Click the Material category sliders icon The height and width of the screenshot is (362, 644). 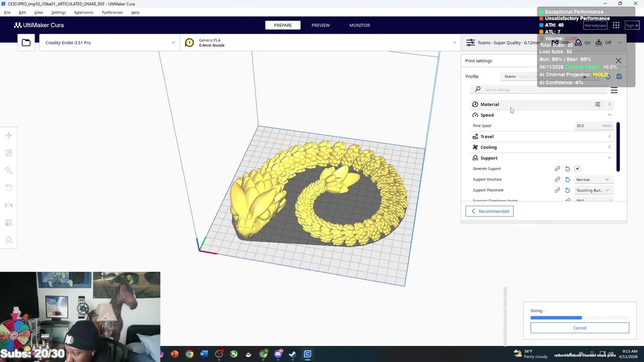[x=598, y=104]
